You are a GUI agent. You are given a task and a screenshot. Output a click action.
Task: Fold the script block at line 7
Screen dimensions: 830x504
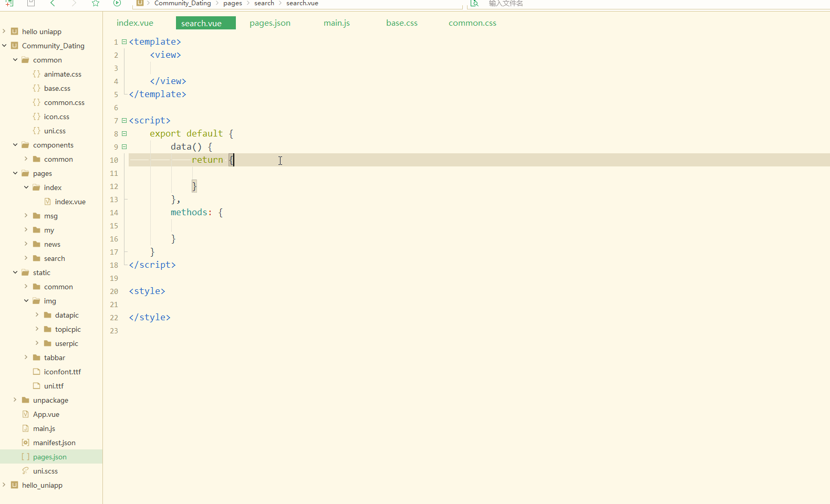coord(124,120)
